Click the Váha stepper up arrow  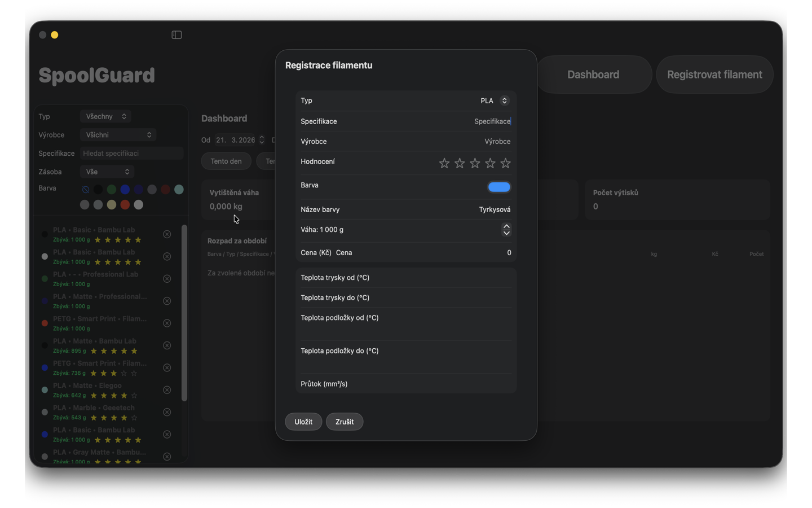(506, 226)
